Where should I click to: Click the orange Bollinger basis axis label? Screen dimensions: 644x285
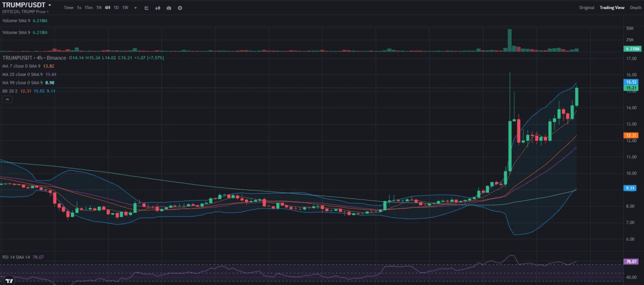631,136
